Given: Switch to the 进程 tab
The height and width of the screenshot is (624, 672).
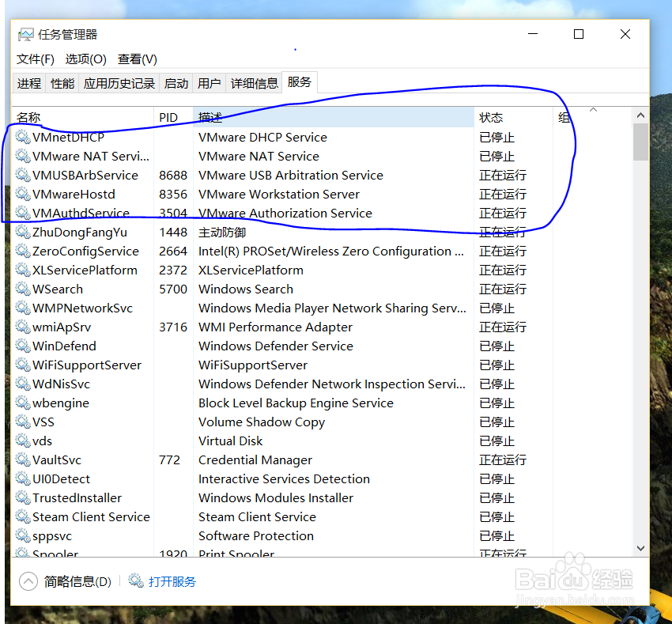Looking at the screenshot, I should point(29,83).
